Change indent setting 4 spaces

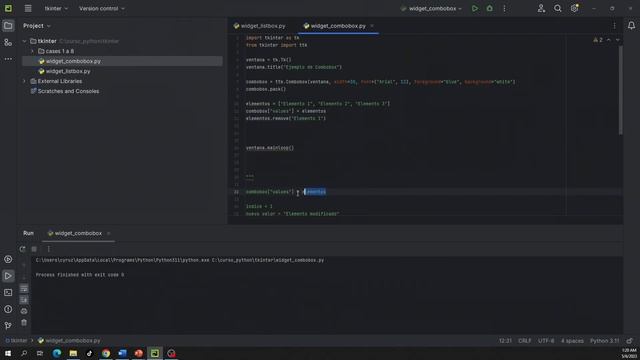tap(572, 340)
